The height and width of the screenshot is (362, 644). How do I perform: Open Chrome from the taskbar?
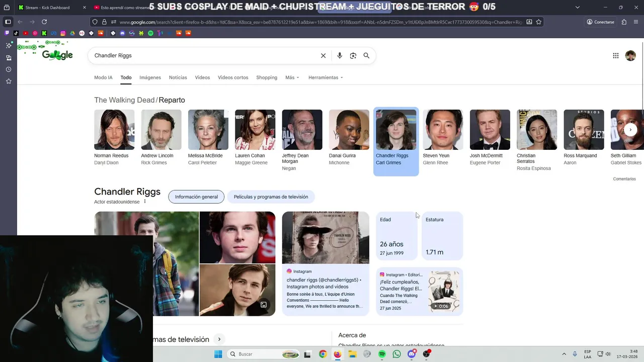click(323, 354)
